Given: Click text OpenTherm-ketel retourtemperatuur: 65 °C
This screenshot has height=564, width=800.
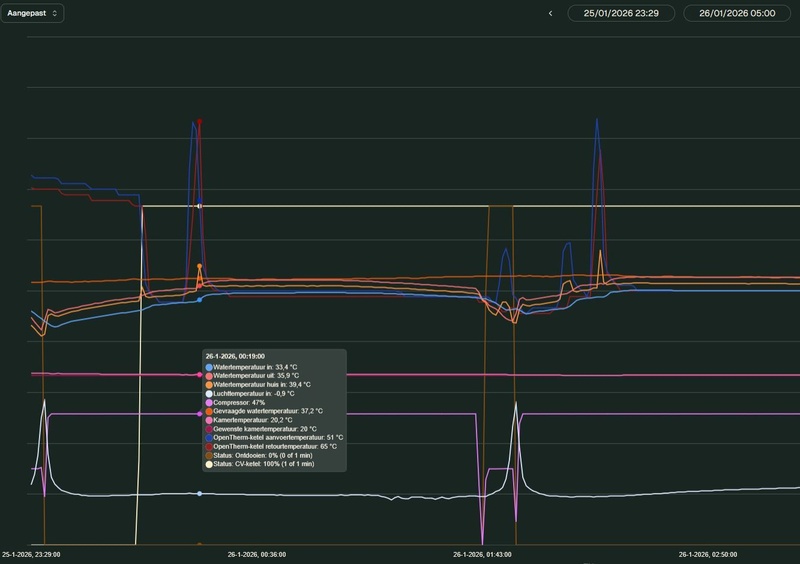Looking at the screenshot, I should (x=275, y=447).
